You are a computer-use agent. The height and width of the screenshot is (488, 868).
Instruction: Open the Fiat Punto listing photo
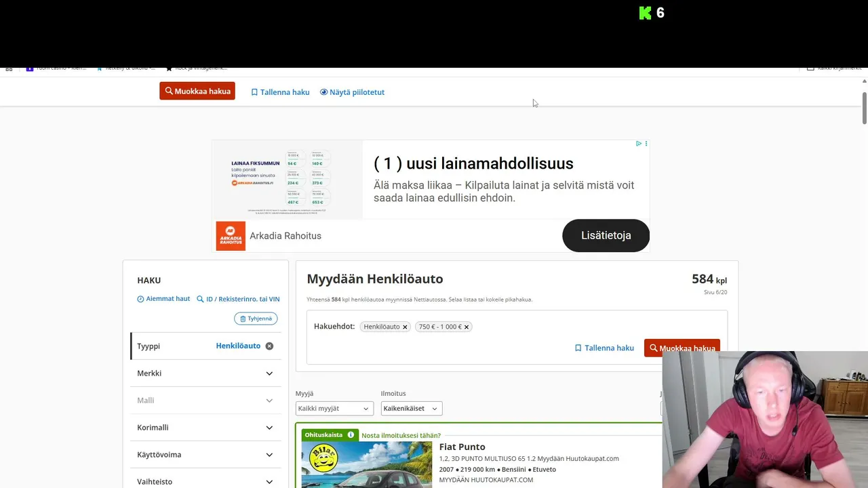367,465
